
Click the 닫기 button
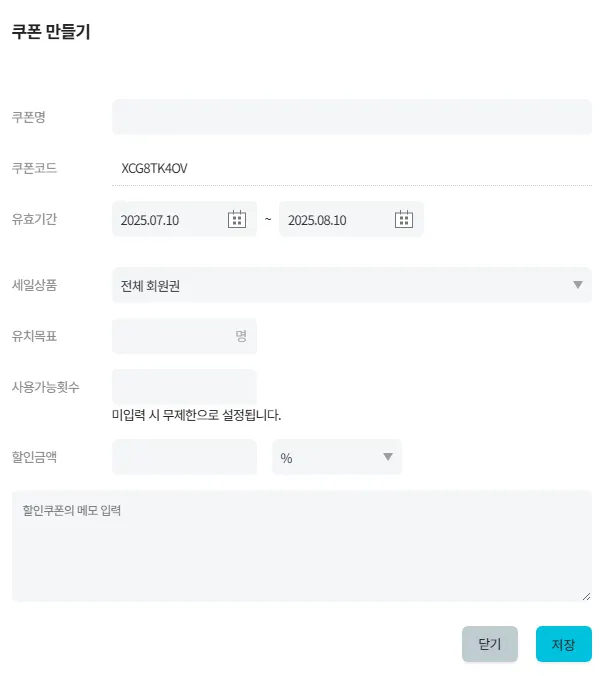(490, 644)
